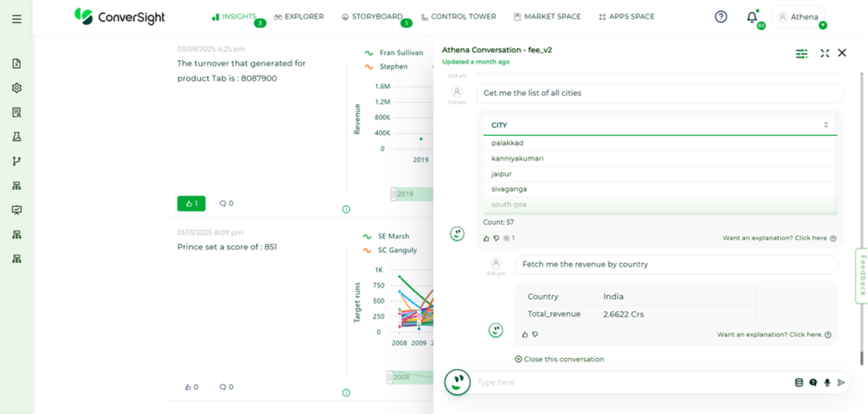Click the Athena avatar beside chat input

[x=457, y=383]
